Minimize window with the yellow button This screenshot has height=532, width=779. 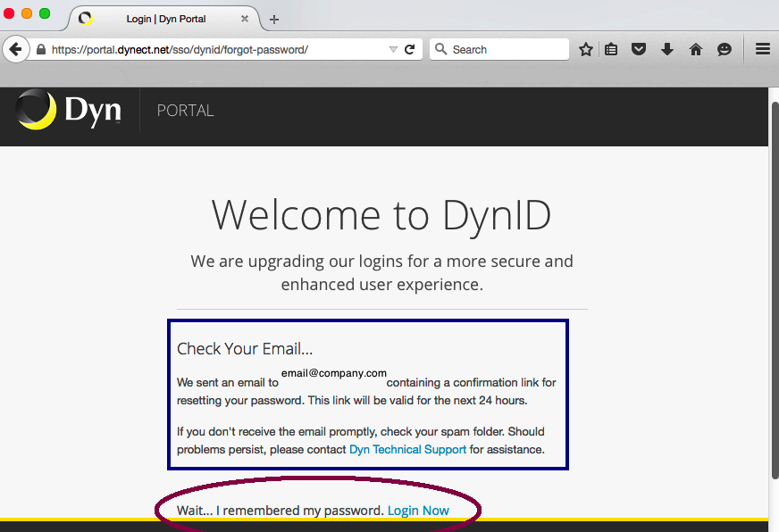pyautogui.click(x=27, y=13)
